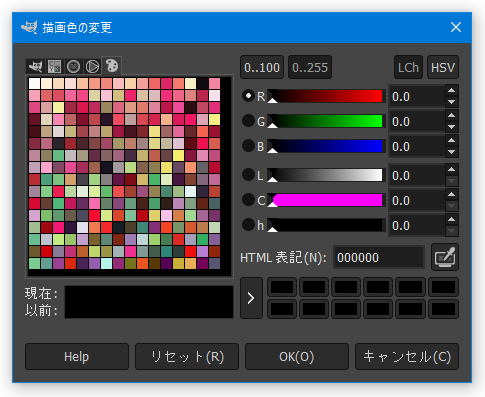Select the L channel radio button
The height and width of the screenshot is (397, 485).
click(248, 175)
